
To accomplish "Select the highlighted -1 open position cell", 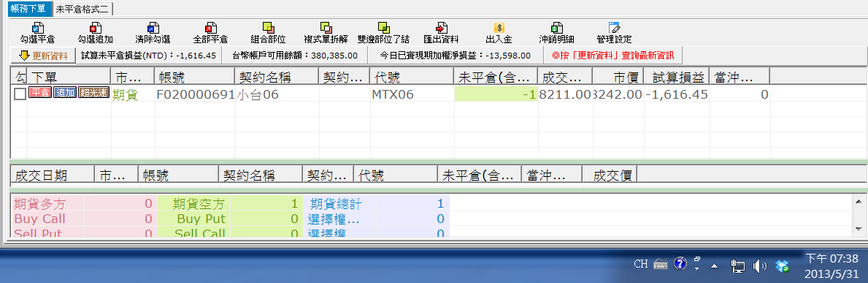I will pos(496,94).
